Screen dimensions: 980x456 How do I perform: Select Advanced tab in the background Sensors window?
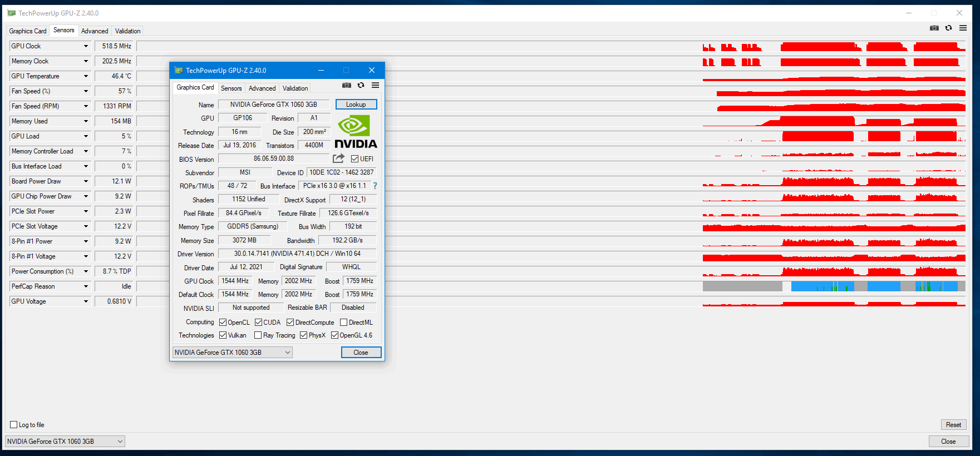(95, 31)
